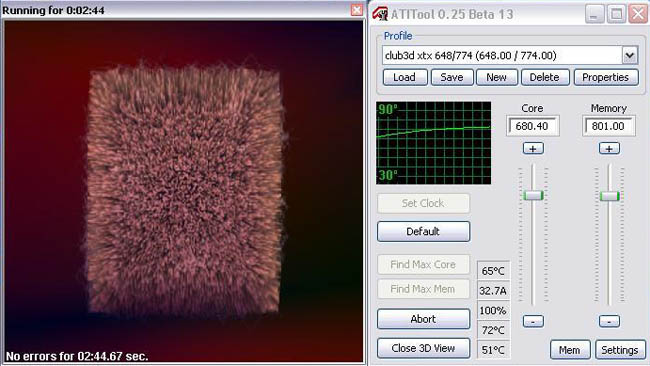This screenshot has height=366, width=650.
Task: Create a New profile
Action: click(x=497, y=78)
